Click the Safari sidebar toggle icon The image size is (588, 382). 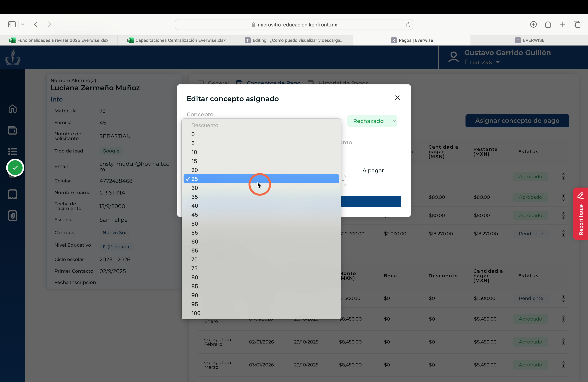tap(12, 24)
